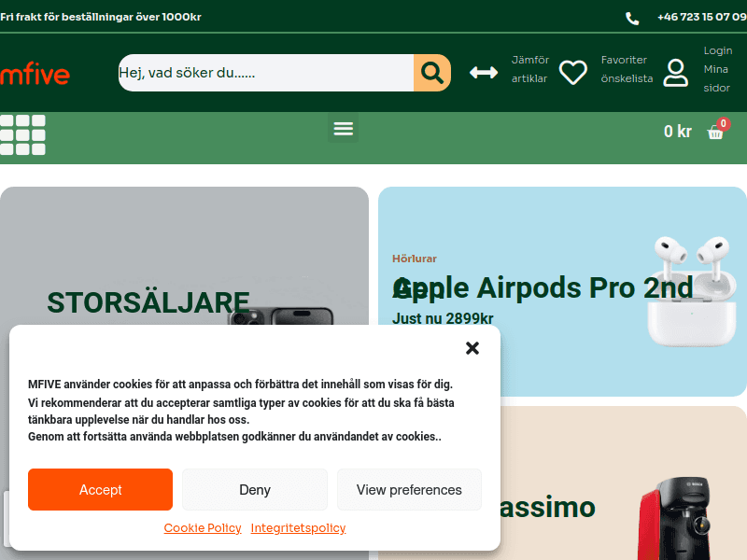747x560 pixels.
Task: Deny cookies in the consent banner
Action: tap(255, 489)
